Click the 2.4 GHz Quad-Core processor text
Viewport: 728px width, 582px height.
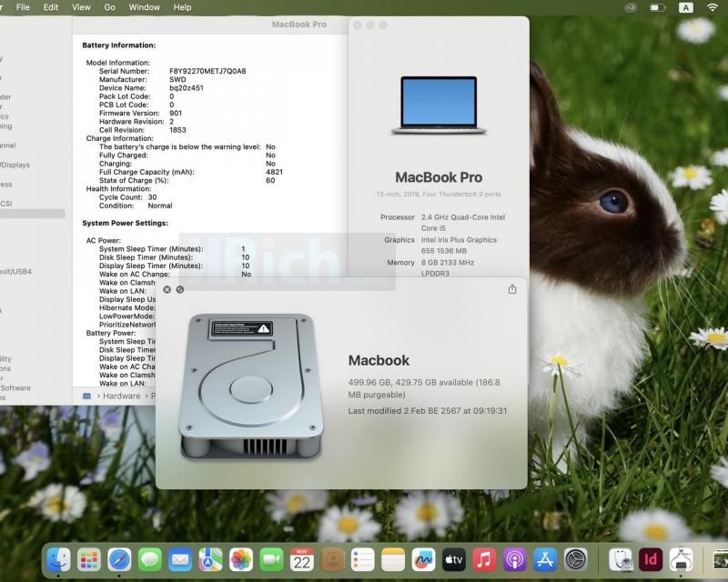pyautogui.click(x=463, y=222)
